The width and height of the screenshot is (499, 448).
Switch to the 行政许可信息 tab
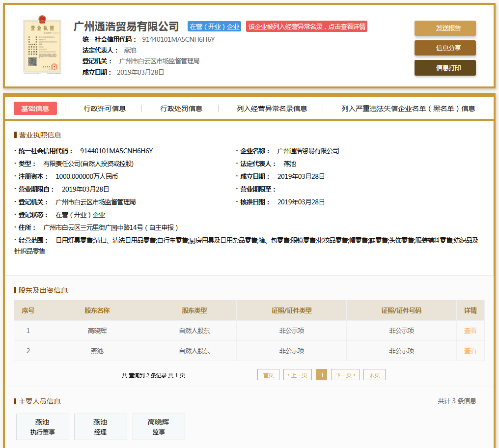(x=105, y=109)
